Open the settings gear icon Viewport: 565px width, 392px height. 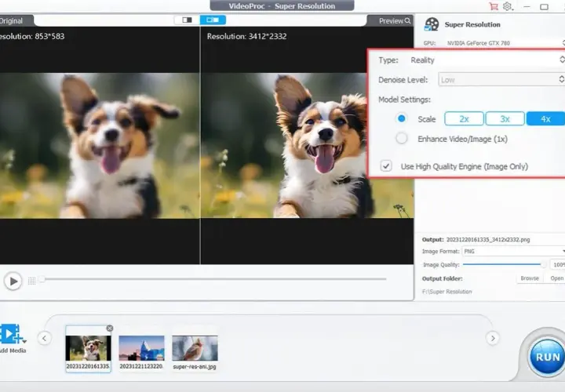point(508,6)
